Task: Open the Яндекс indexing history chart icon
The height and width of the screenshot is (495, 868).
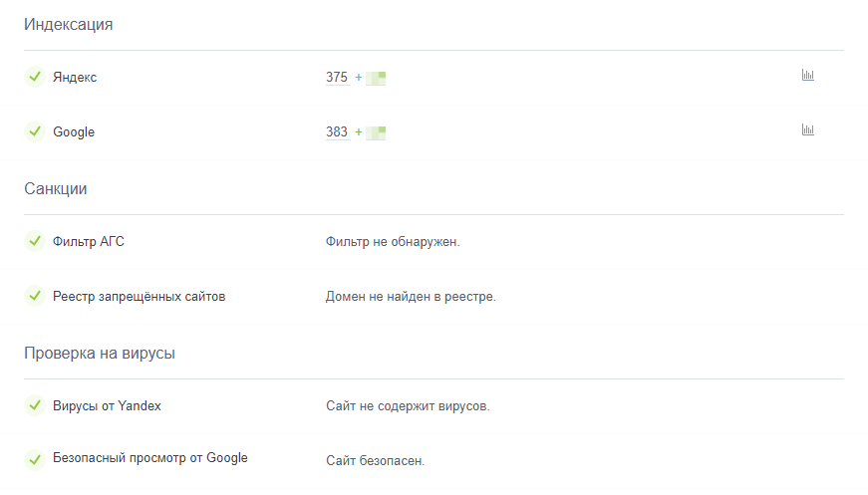Action: tap(808, 76)
